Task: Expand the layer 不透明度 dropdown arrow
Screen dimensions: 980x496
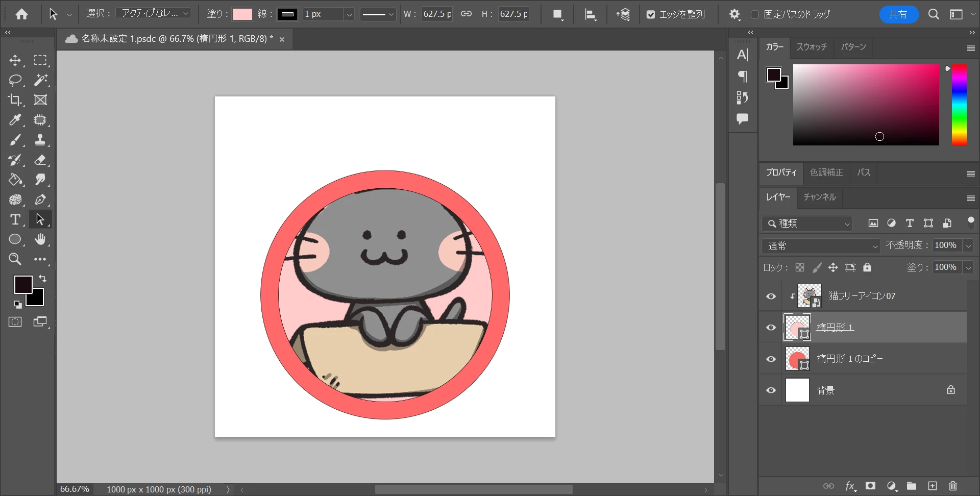Action: point(968,246)
